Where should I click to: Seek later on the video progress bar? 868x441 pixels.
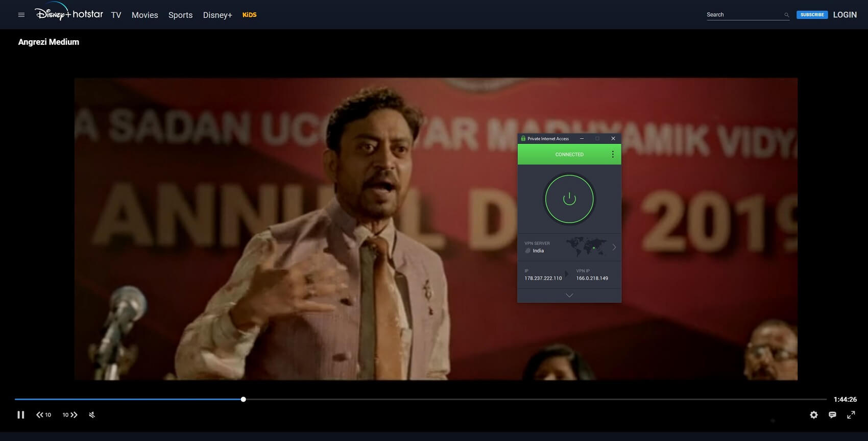(x=536, y=399)
